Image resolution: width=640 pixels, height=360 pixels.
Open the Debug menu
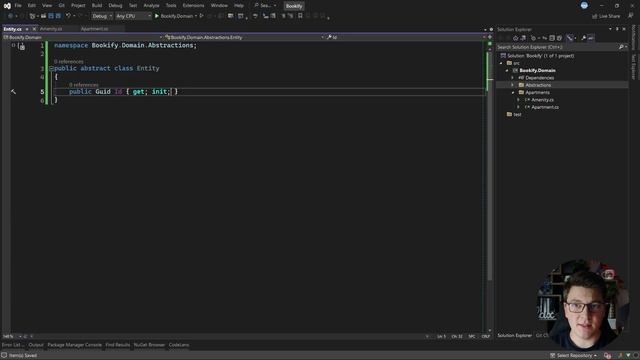(116, 6)
